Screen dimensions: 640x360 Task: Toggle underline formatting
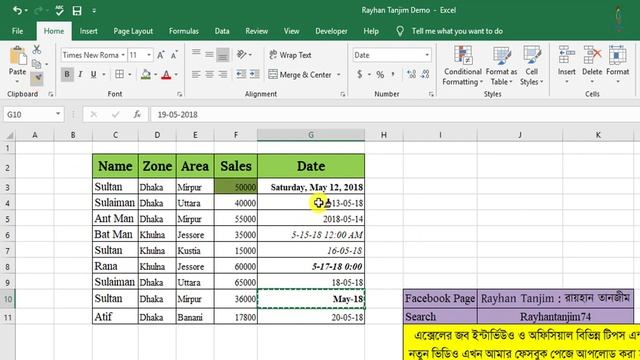(x=93, y=74)
